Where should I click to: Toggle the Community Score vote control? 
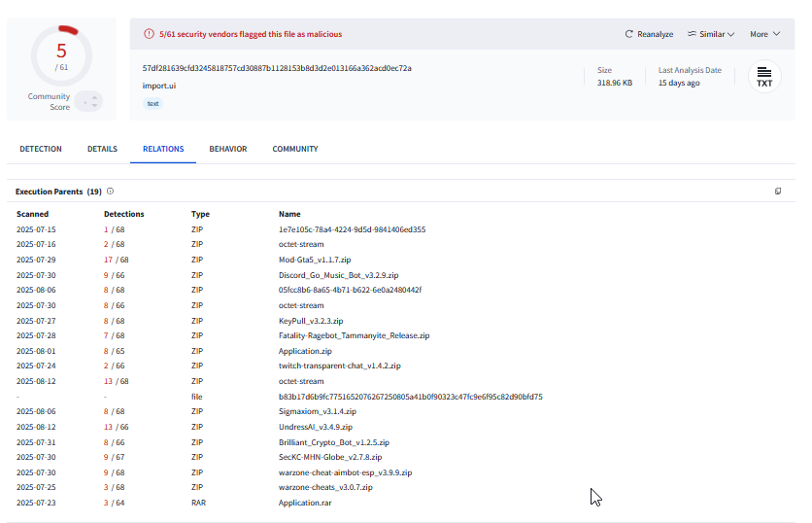pyautogui.click(x=88, y=101)
